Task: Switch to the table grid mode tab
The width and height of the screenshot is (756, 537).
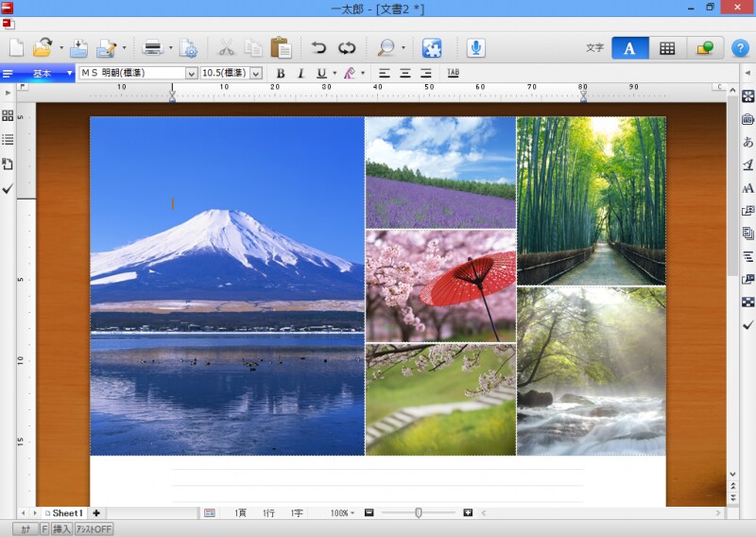Action: coord(667,48)
